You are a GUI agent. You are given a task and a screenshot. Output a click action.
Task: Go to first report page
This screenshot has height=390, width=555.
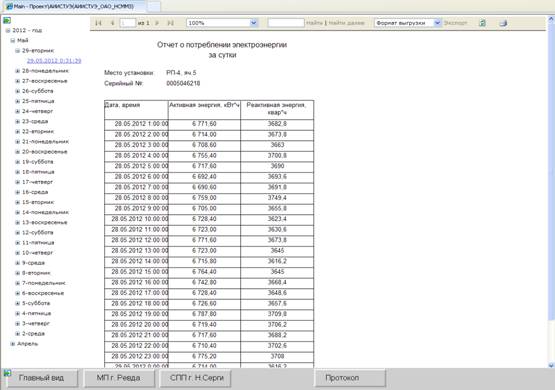(x=98, y=23)
